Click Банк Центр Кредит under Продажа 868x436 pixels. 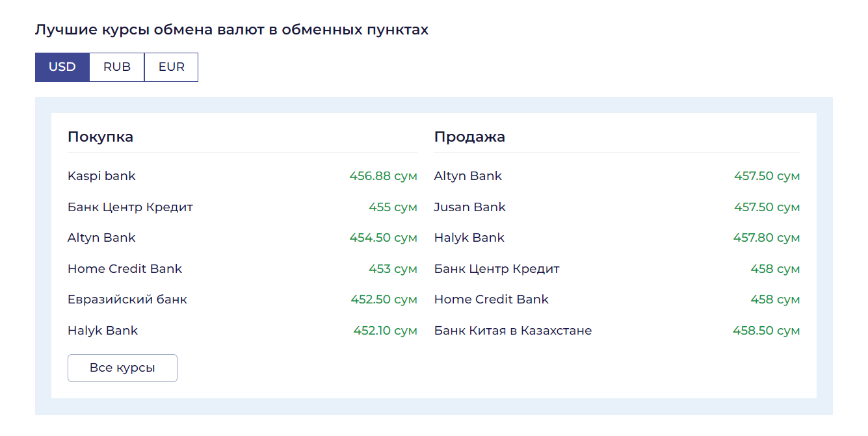(497, 269)
